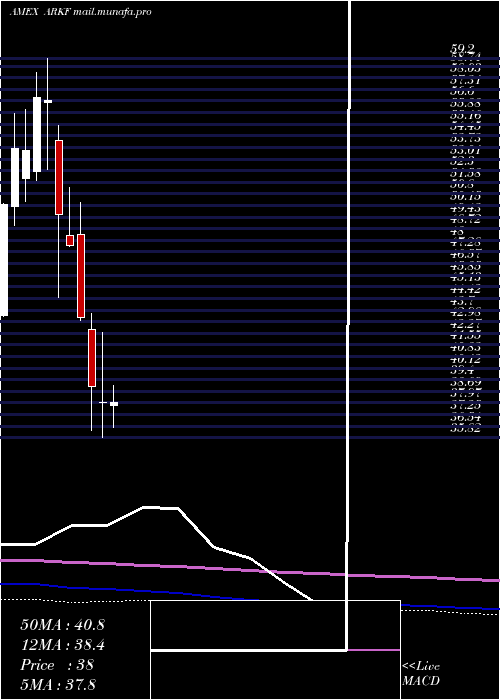Click the 42.27 price axis label
The height and width of the screenshot is (700, 500).
point(465,325)
